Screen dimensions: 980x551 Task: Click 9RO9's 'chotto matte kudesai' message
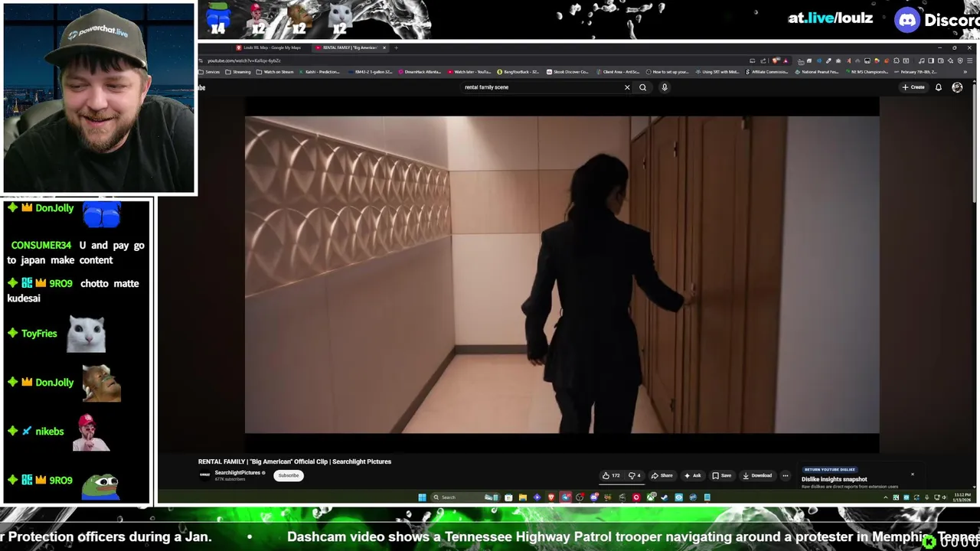pyautogui.click(x=73, y=291)
